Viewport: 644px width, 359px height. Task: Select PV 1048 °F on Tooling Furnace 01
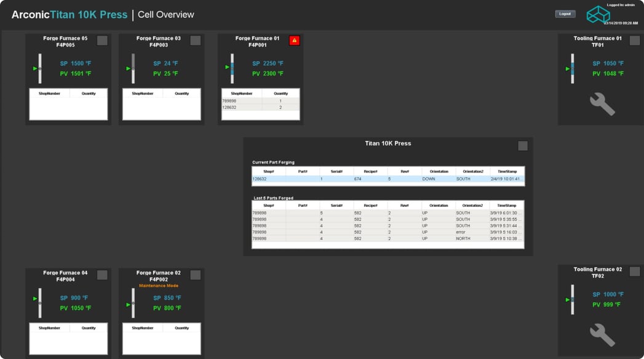[608, 74]
